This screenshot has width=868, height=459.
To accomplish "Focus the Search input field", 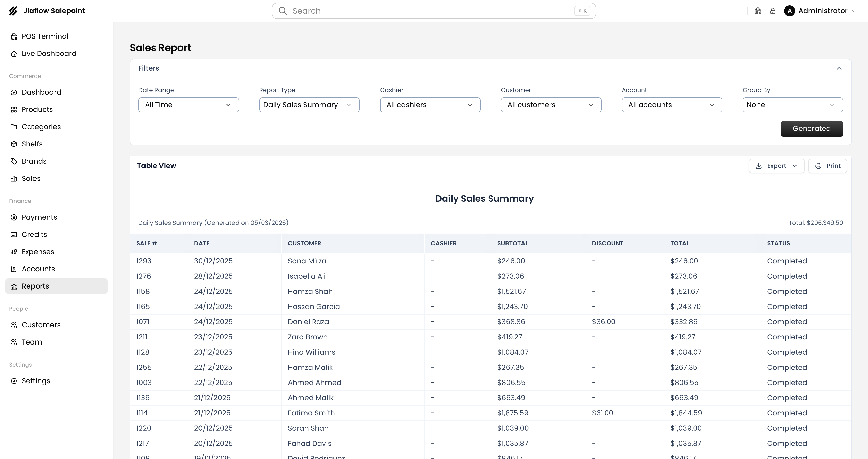I will 434,11.
